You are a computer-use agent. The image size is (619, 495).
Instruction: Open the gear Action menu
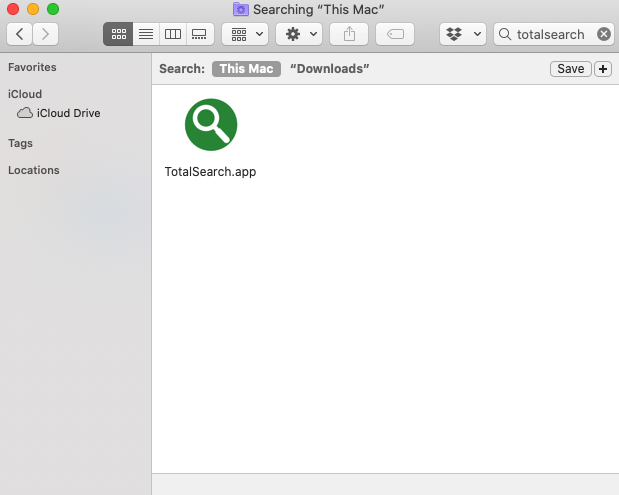[298, 34]
